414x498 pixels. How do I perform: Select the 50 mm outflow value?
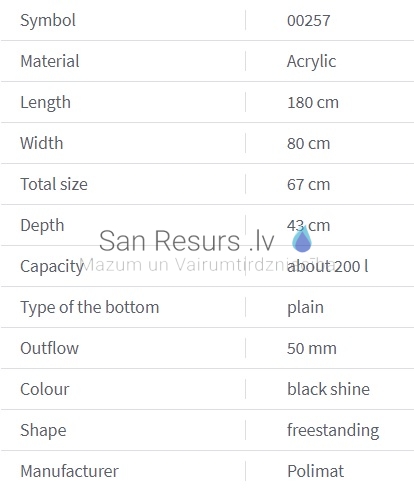click(x=312, y=349)
